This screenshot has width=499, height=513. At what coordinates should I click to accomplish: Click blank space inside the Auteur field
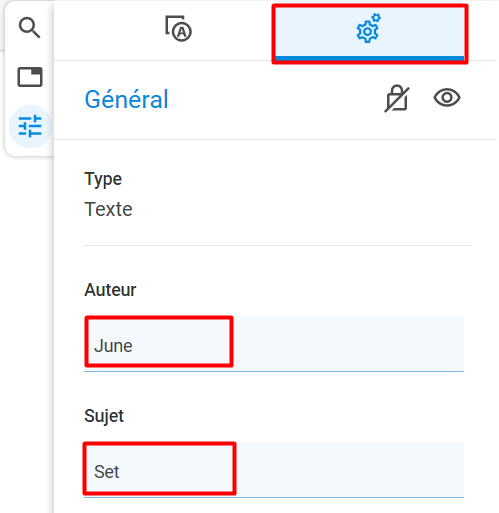pyautogui.click(x=347, y=343)
